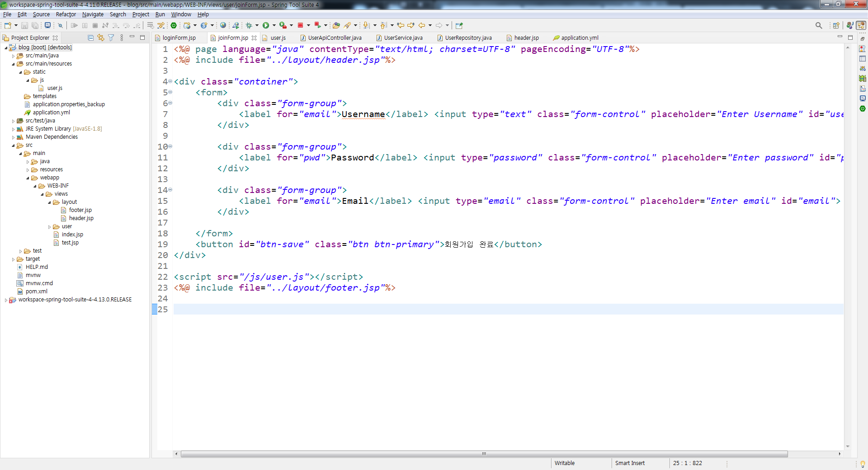
Task: Open the Debug button dropdown arrow
Action: point(257,25)
